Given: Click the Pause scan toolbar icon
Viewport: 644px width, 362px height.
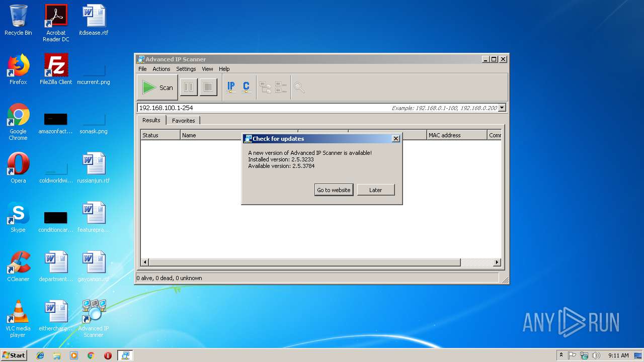Looking at the screenshot, I should coord(189,87).
